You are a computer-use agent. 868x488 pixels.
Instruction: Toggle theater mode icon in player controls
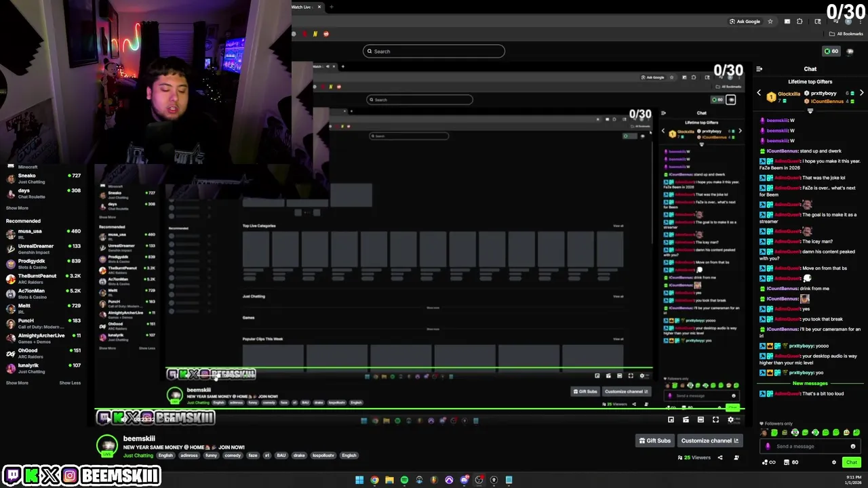[x=701, y=420]
